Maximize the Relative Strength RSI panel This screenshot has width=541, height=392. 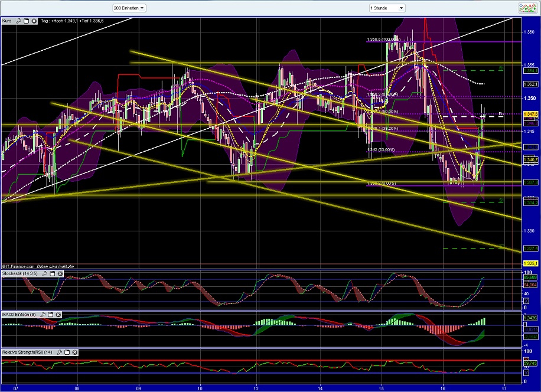click(x=67, y=352)
